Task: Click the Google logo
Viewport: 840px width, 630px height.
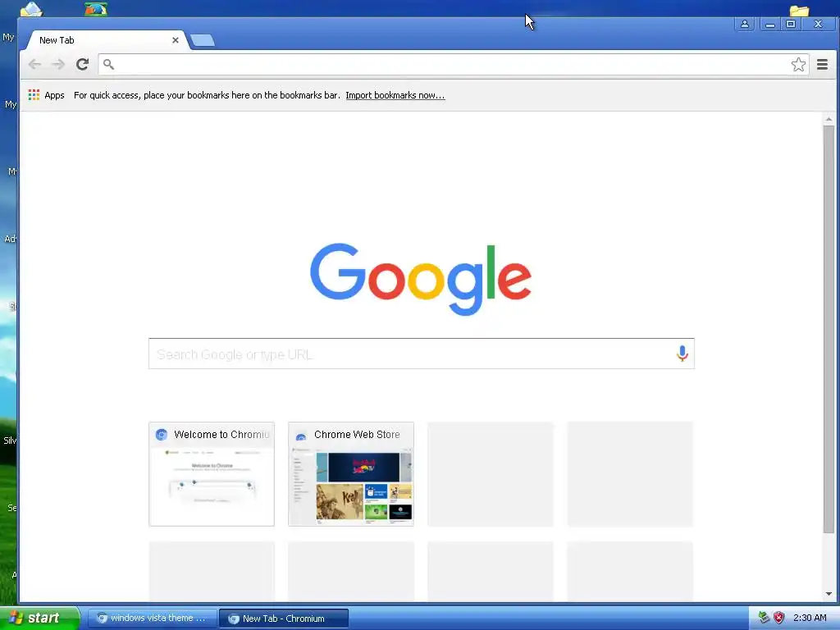Action: 421,279
